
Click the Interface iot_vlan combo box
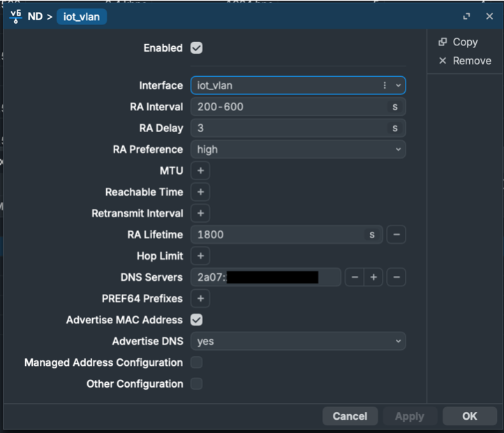298,86
